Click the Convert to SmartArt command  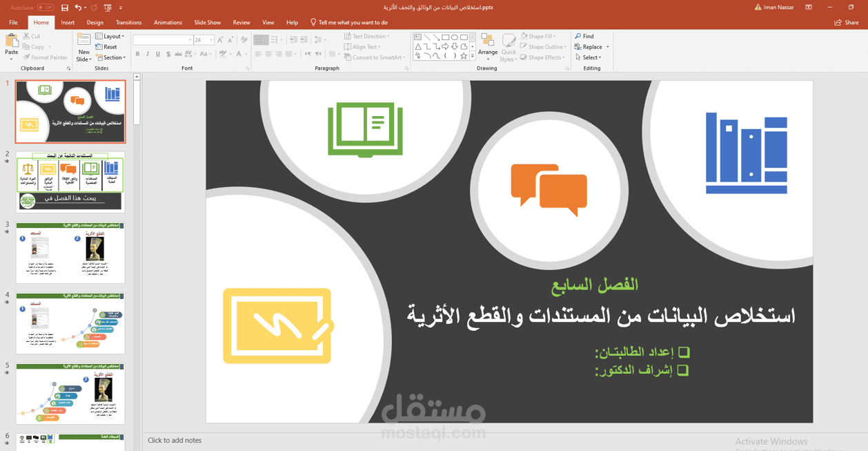click(x=375, y=57)
